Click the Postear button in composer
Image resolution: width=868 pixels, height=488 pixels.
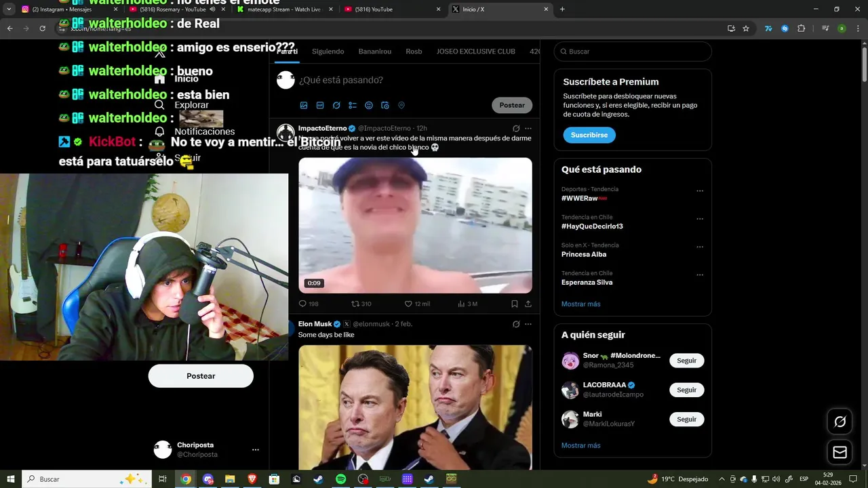point(512,105)
